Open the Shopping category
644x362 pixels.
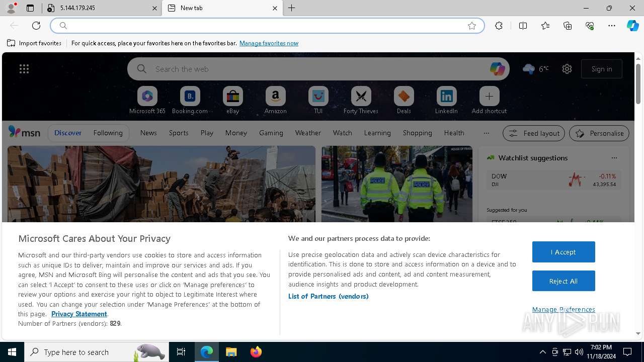coord(418,133)
